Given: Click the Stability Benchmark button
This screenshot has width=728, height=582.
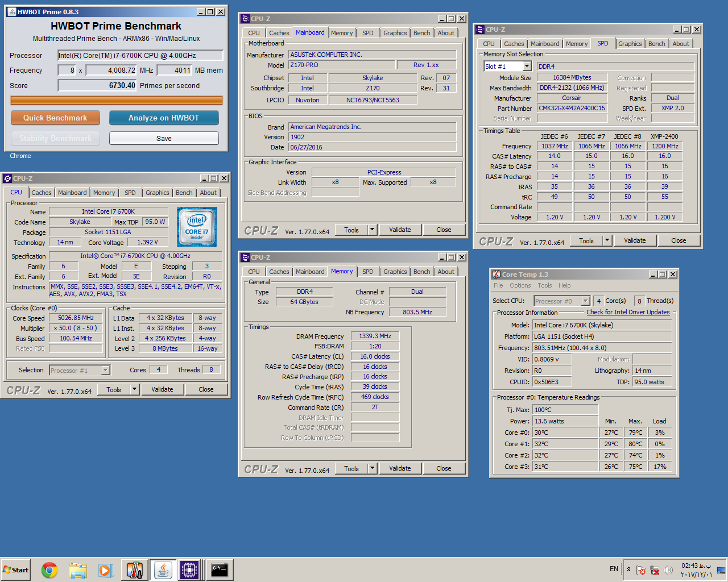Looking at the screenshot, I should (55, 138).
